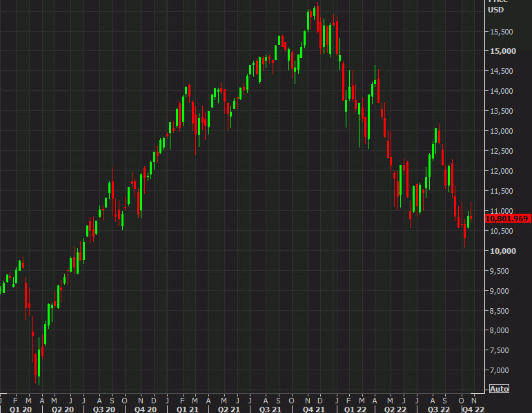
Task: Click the 11,000 price axis label
Action: 501,210
